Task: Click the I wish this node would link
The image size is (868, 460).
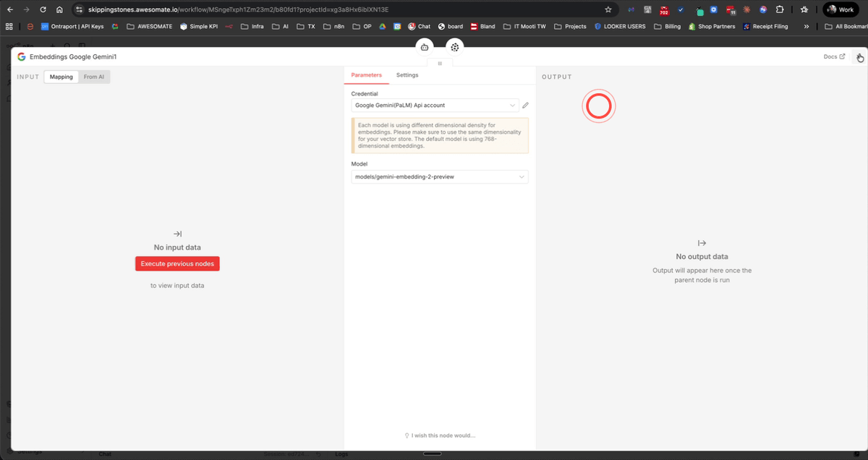Action: click(440, 435)
